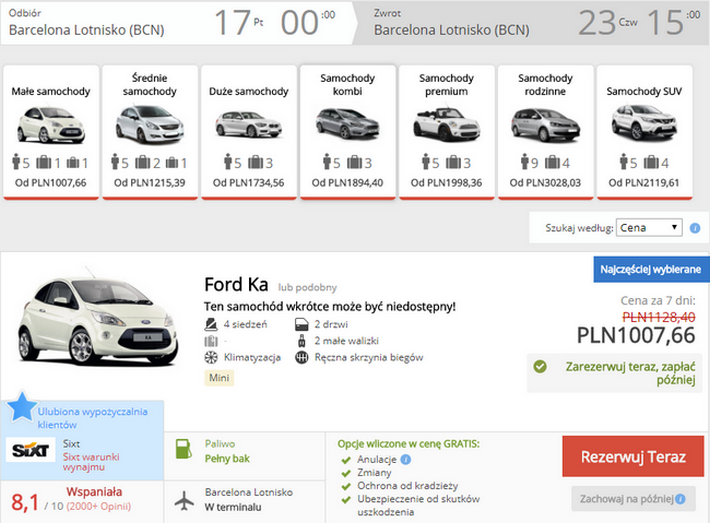Click the airplane pickup location icon

[x=184, y=501]
